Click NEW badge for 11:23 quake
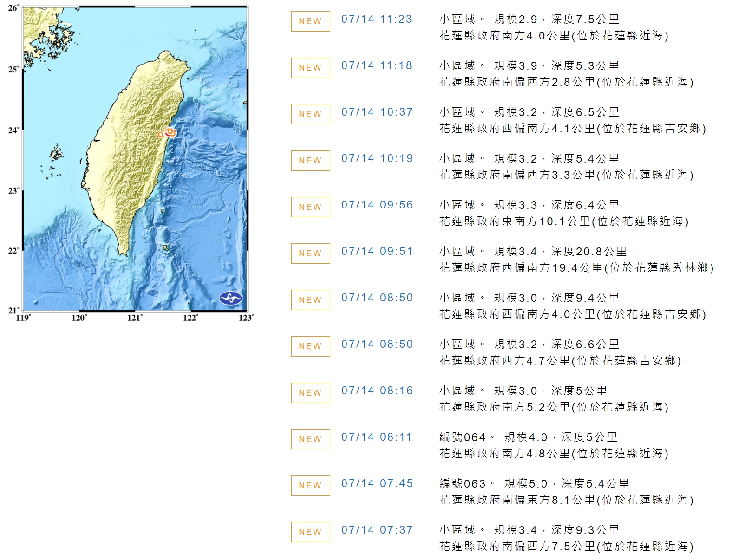The height and width of the screenshot is (560, 745). point(310,21)
